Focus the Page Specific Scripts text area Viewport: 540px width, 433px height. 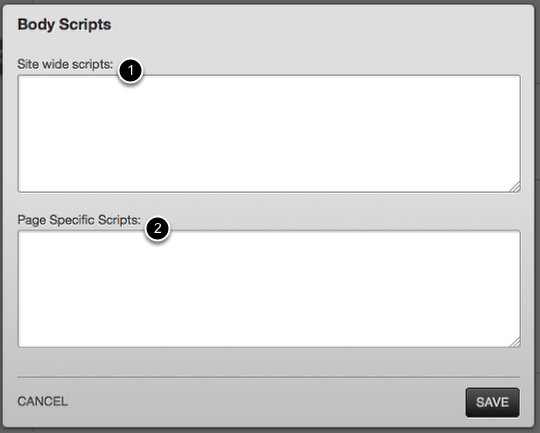pos(269,289)
